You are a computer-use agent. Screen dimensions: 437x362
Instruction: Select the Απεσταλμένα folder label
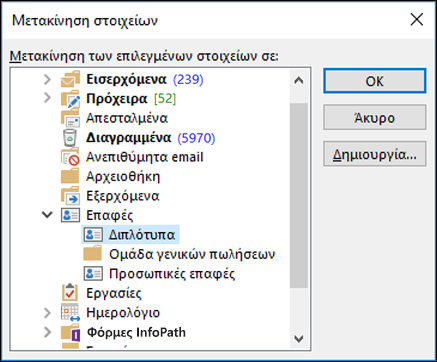point(127,118)
